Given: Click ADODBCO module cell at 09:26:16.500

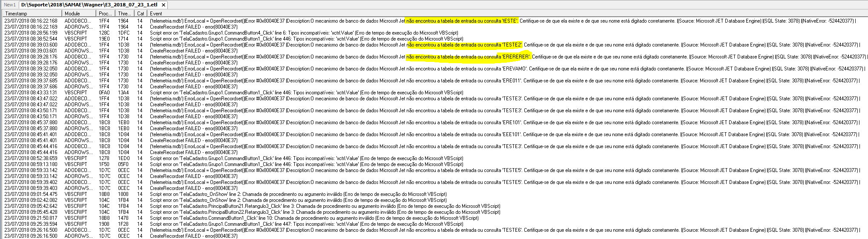Looking at the screenshot, I should pyautogui.click(x=78, y=230).
